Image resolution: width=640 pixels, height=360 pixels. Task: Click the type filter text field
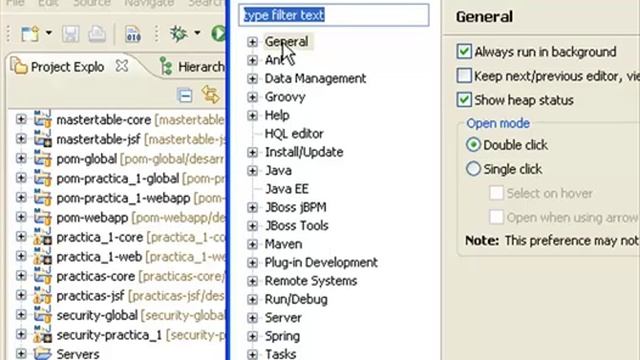point(334,15)
